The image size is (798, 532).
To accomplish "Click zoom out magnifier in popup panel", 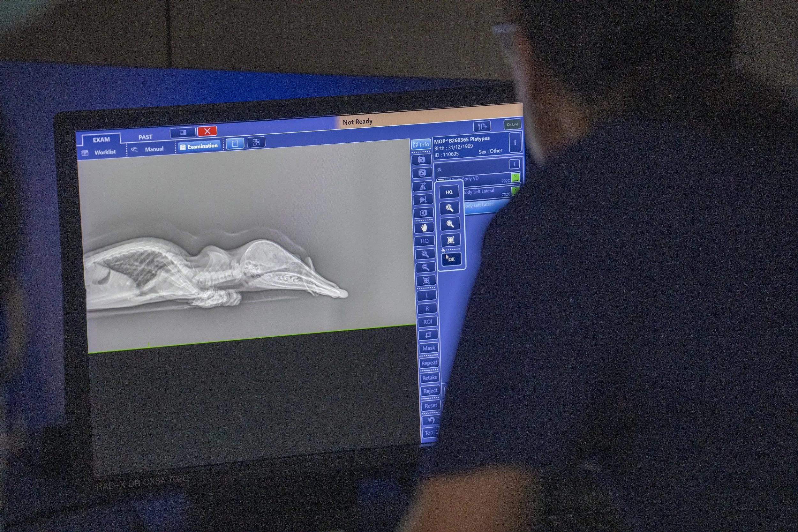I will click(450, 224).
